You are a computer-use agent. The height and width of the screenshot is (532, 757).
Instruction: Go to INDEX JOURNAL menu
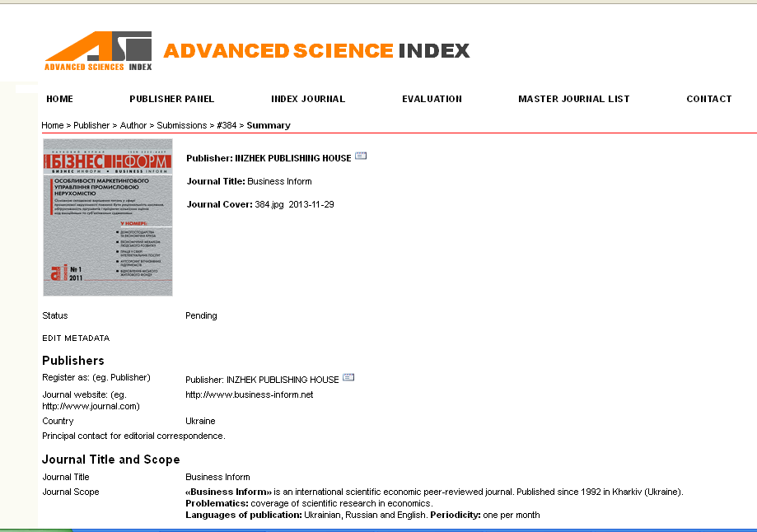(308, 99)
